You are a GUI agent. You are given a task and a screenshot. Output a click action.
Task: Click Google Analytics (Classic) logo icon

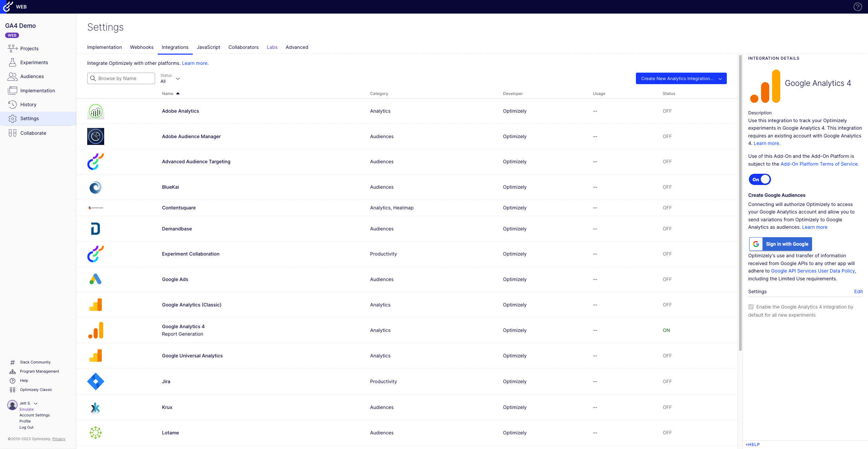(x=96, y=305)
